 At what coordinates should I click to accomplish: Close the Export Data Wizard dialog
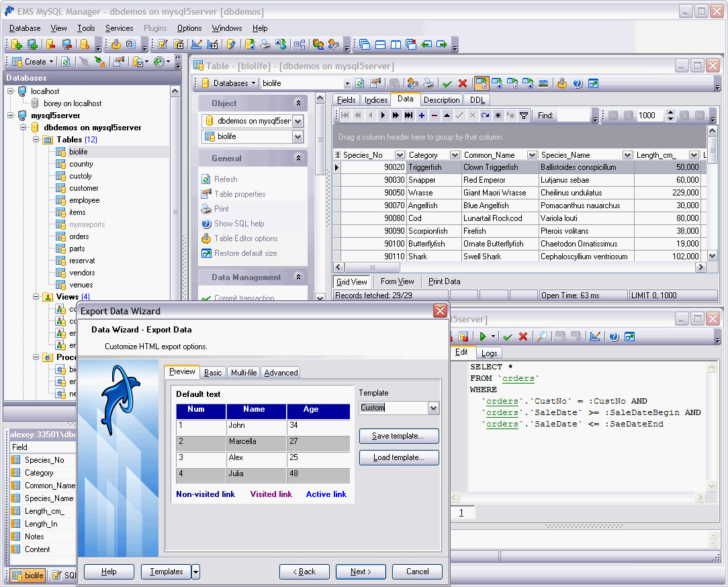(x=440, y=311)
